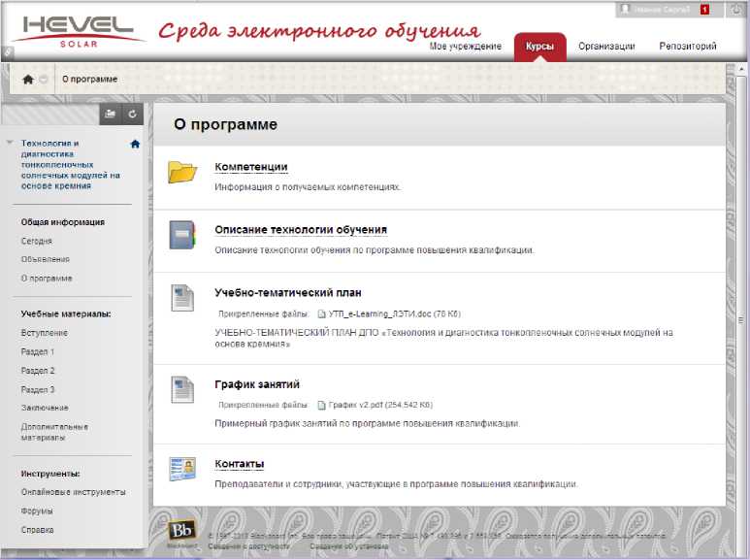The image size is (750, 560).
Task: Click the home icon in breadcrumb bar
Action: 28,79
